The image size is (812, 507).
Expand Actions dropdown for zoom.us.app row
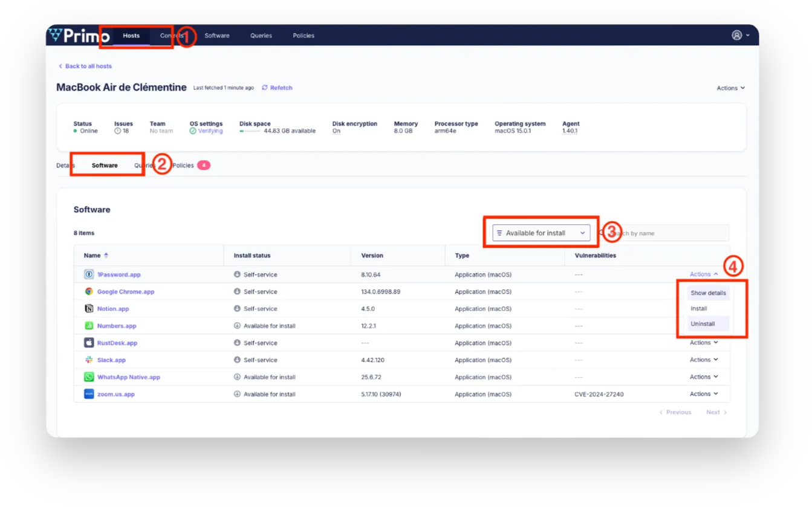pyautogui.click(x=704, y=394)
